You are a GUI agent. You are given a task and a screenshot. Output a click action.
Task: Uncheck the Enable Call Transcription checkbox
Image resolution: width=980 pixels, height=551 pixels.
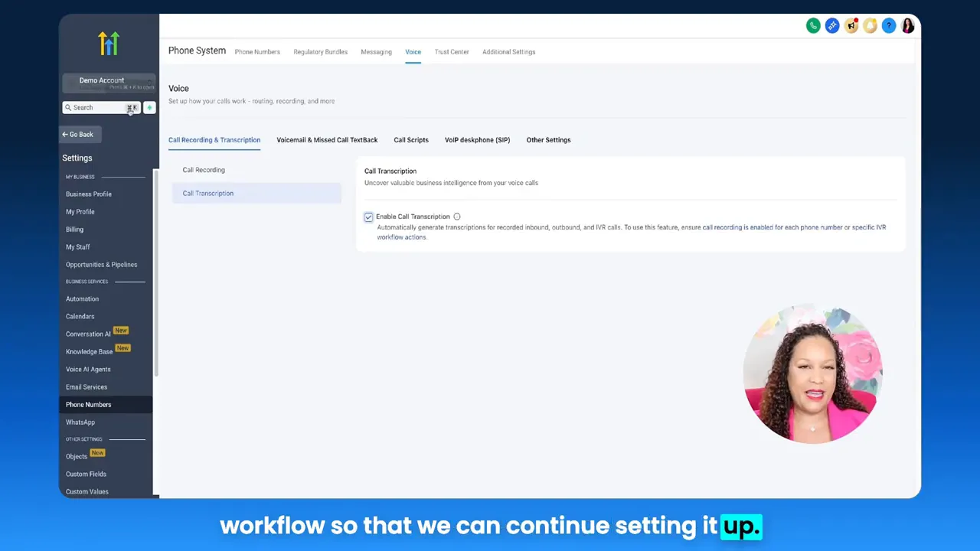point(368,217)
